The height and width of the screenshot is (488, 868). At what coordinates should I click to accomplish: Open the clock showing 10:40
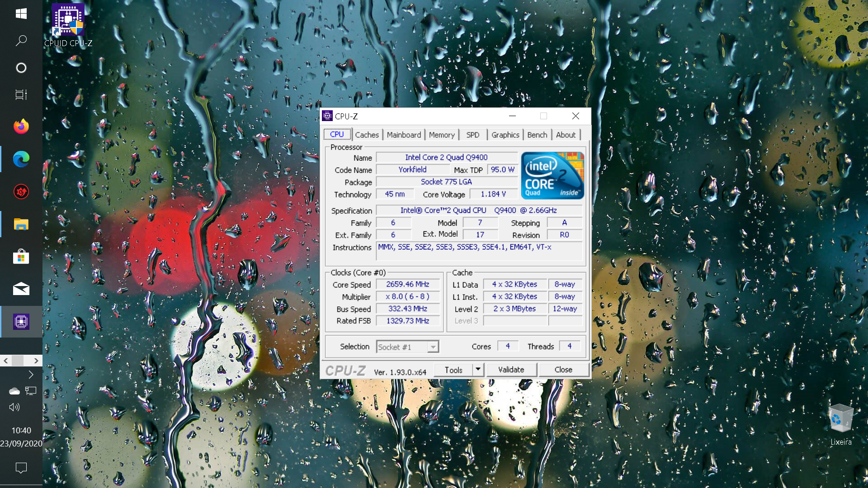click(x=21, y=431)
